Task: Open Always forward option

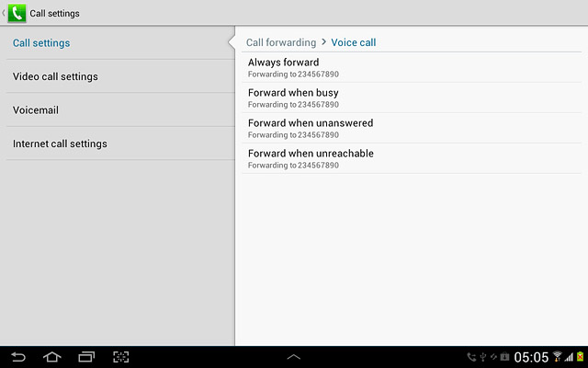Action: [412, 67]
